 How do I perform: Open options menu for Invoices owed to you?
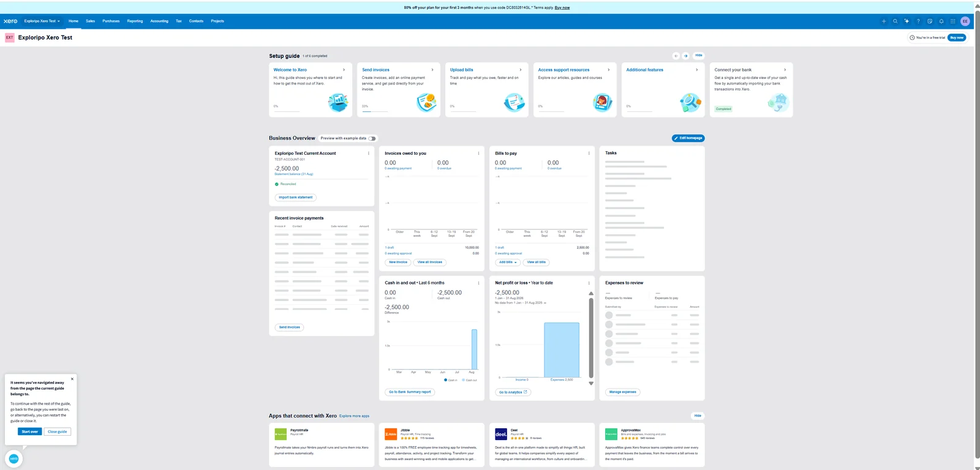point(478,154)
